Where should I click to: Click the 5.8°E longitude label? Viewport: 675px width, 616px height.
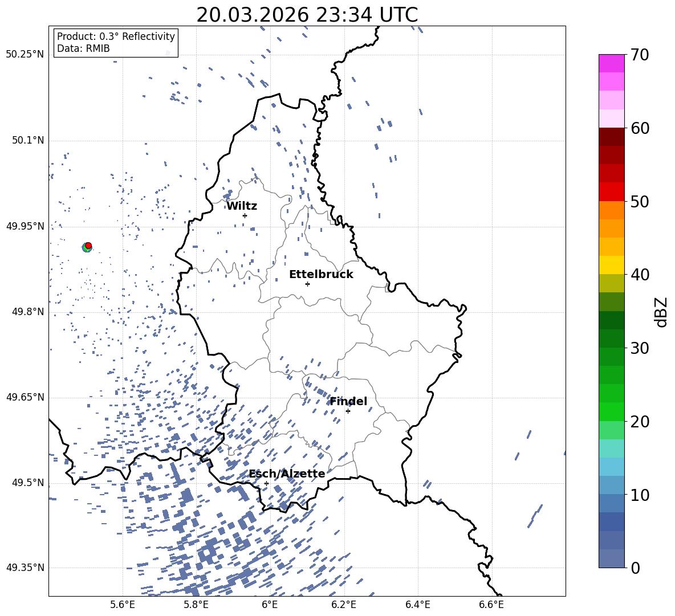click(196, 605)
